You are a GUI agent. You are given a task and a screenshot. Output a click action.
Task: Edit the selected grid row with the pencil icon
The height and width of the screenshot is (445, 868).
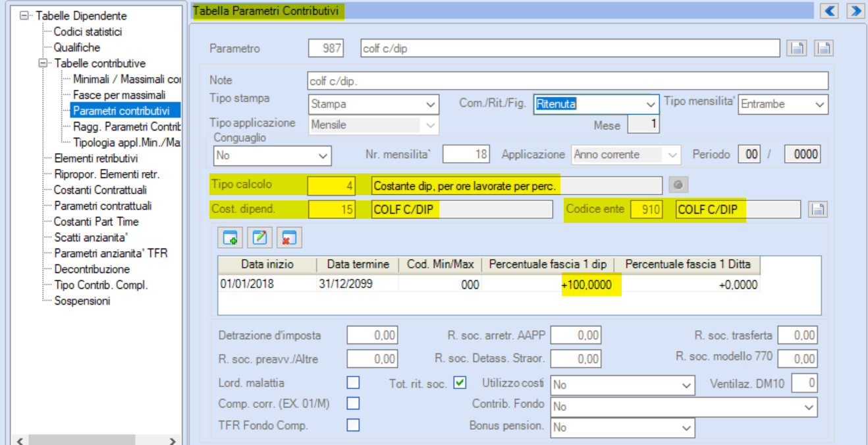pos(259,238)
